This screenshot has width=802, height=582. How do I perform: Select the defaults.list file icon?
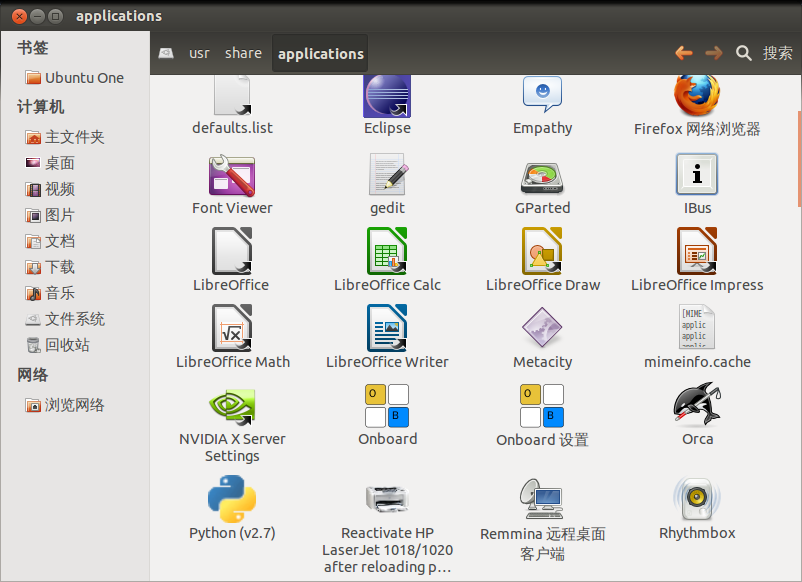[232, 96]
